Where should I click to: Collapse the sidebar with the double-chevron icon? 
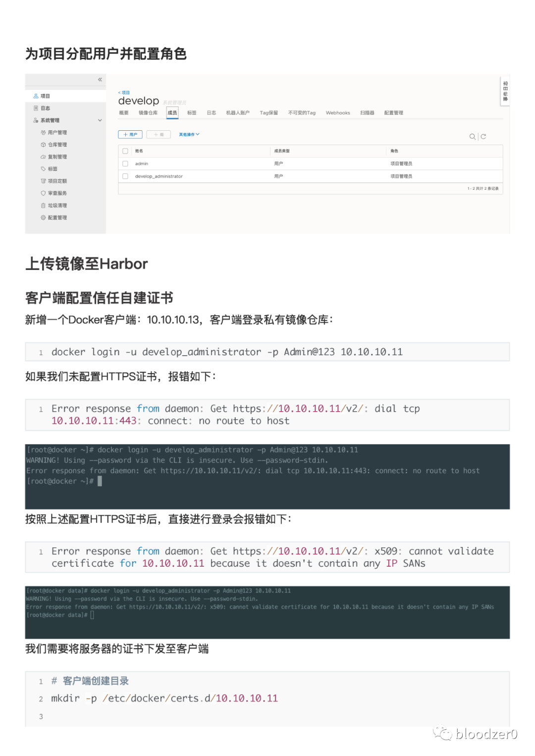[100, 79]
